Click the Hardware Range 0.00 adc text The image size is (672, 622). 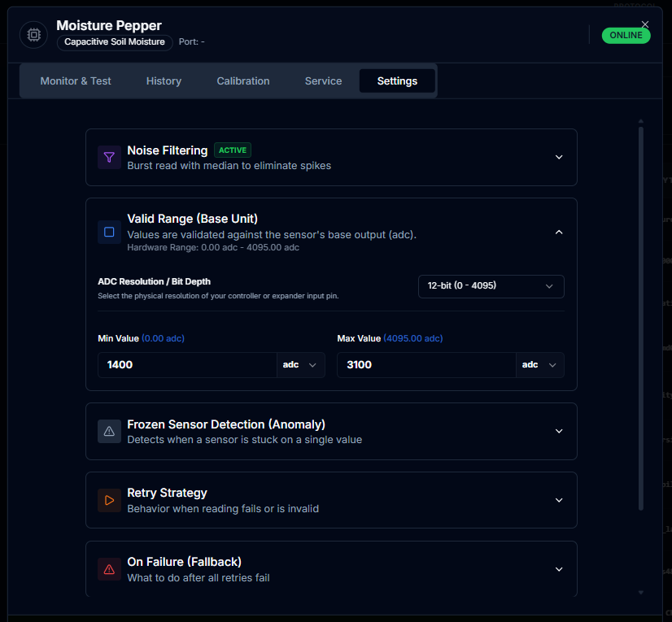coord(213,248)
